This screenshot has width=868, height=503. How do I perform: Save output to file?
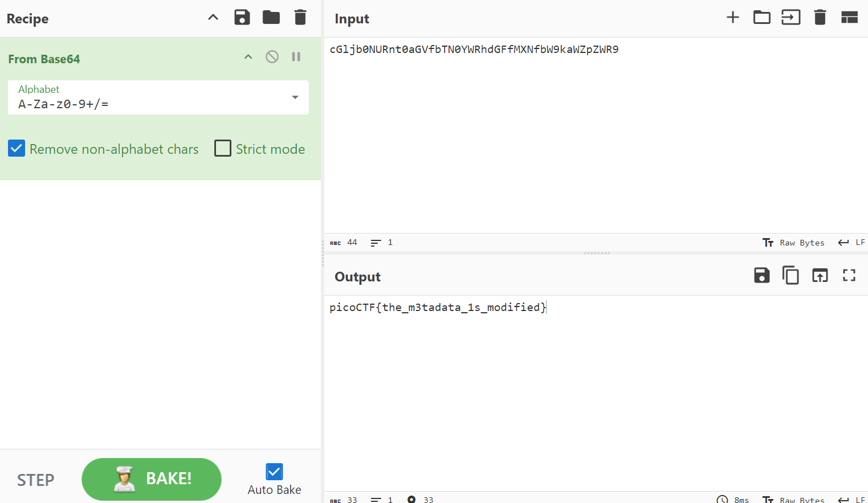click(x=761, y=276)
